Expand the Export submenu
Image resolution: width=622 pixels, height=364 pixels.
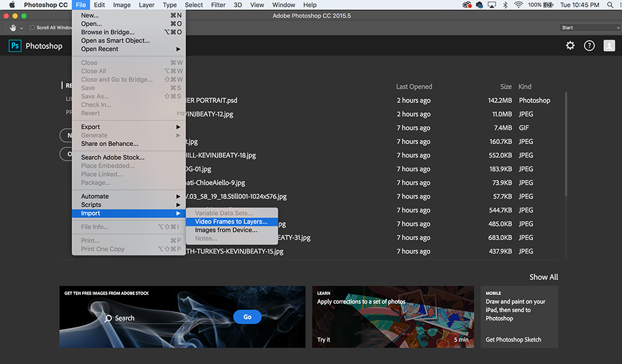click(129, 127)
